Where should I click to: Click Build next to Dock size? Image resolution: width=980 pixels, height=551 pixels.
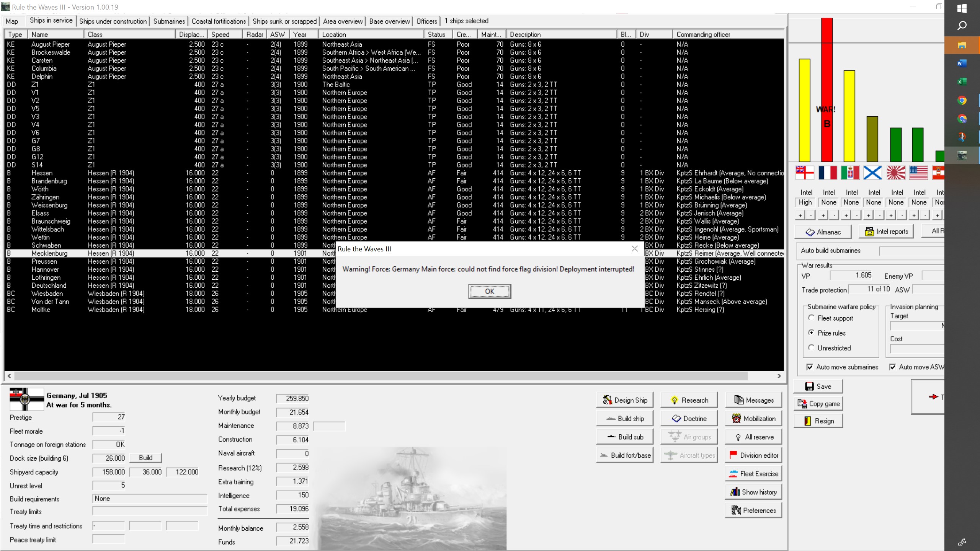click(x=145, y=458)
